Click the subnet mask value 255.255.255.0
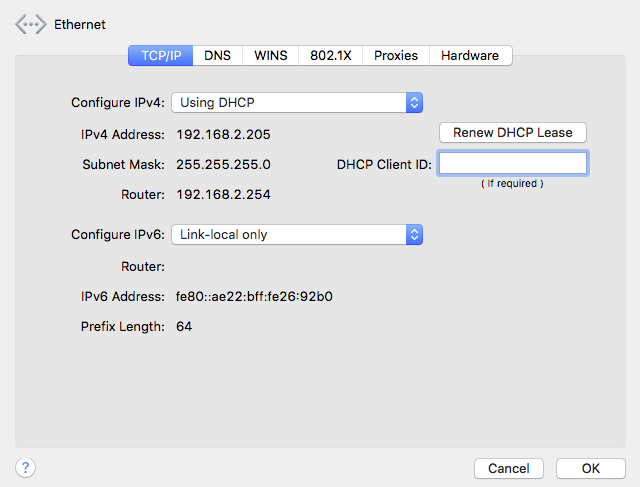The height and width of the screenshot is (487, 640). click(223, 164)
